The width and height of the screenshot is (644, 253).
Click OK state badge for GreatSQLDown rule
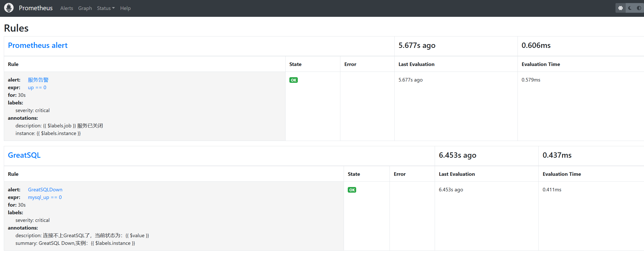point(352,190)
